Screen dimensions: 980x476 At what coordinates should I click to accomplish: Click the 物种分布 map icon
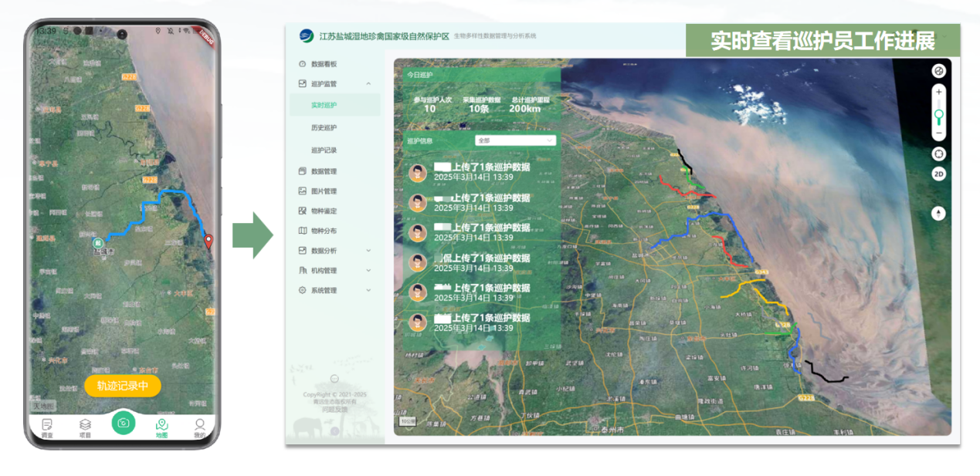[303, 231]
